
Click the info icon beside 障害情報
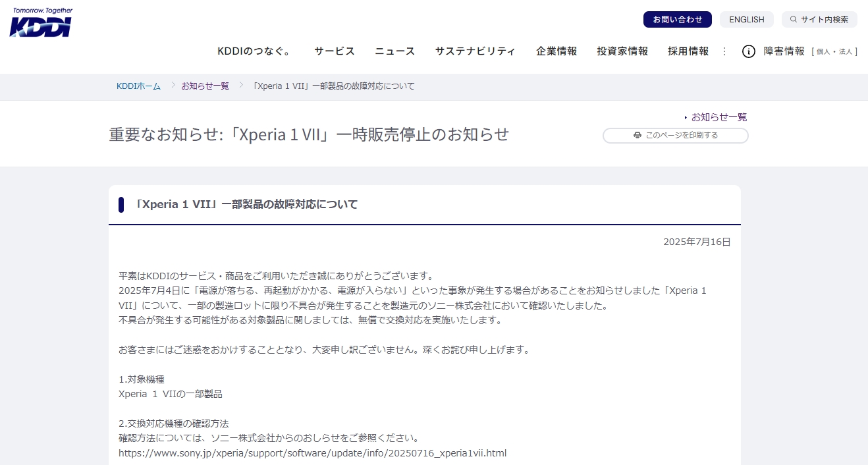point(749,51)
